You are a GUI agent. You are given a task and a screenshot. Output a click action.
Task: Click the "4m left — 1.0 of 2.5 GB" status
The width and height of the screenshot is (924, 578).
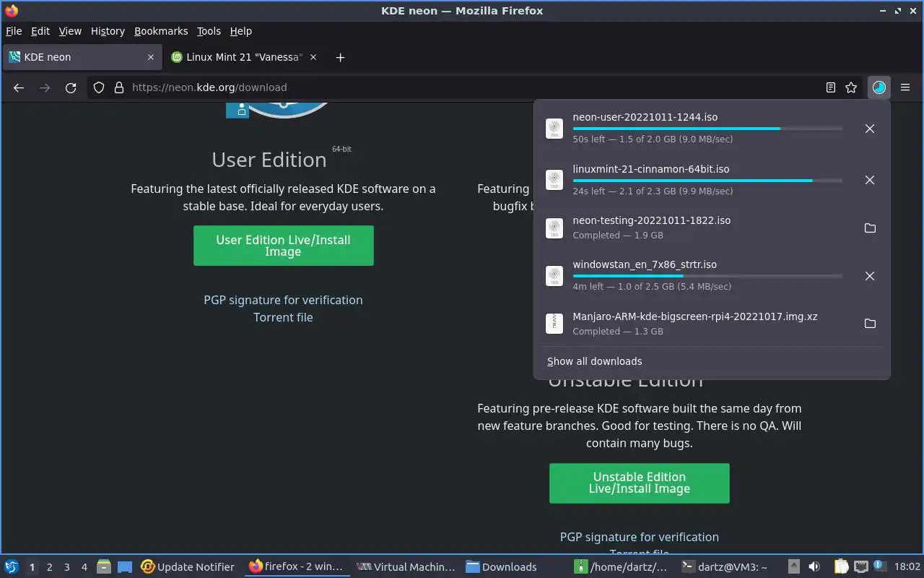(x=652, y=287)
